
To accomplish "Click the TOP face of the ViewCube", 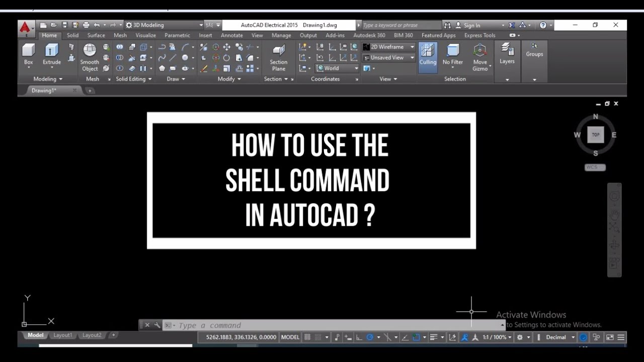I will [596, 135].
